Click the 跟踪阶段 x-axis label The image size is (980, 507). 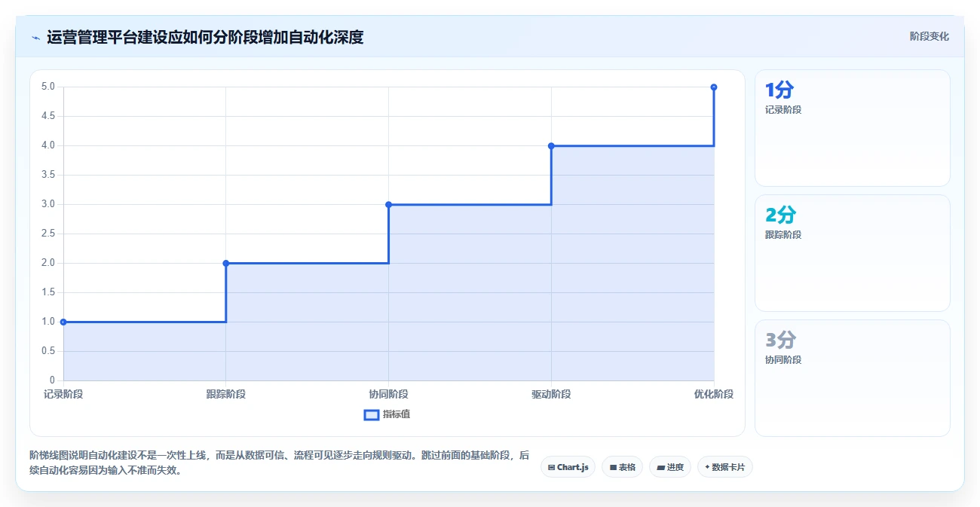[226, 394]
